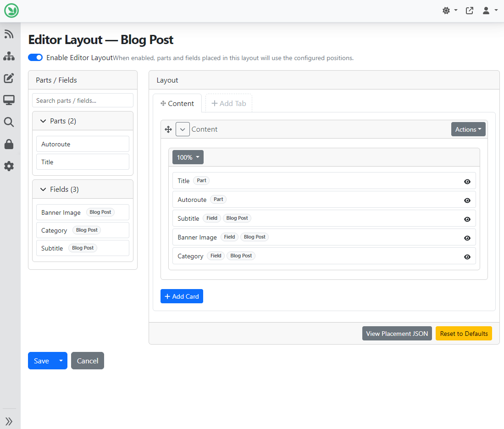Click the Save button
Screen dimensions: 504x429
pos(41,361)
